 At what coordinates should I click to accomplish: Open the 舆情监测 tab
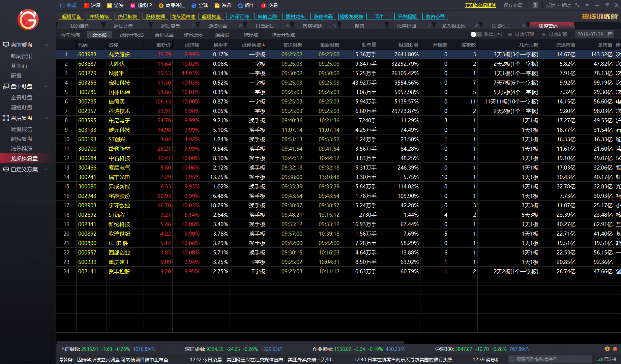tap(312, 26)
